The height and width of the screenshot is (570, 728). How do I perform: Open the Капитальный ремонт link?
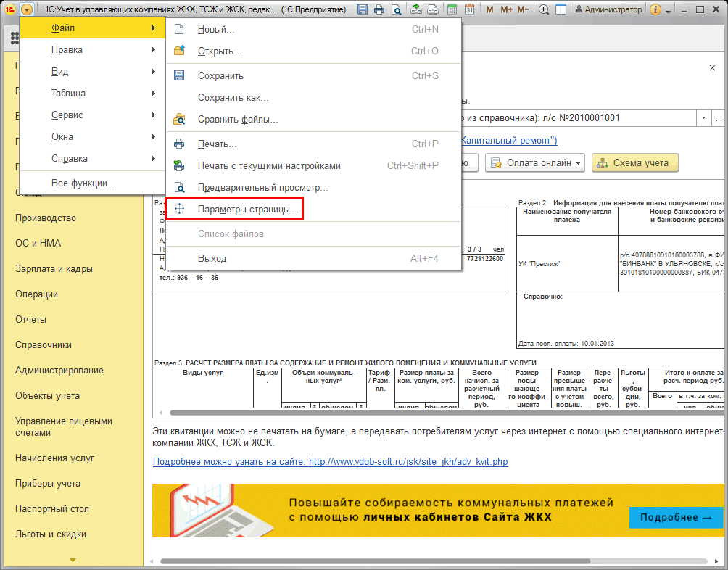coord(509,140)
